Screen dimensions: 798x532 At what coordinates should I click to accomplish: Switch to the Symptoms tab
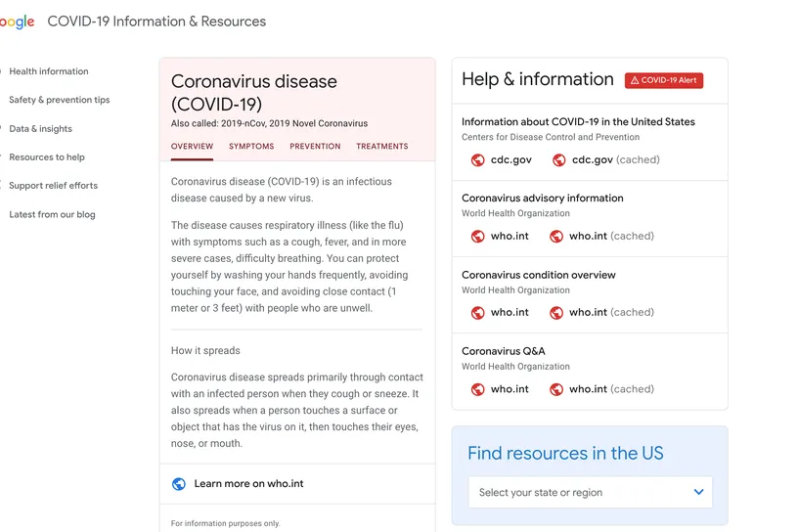tap(251, 146)
